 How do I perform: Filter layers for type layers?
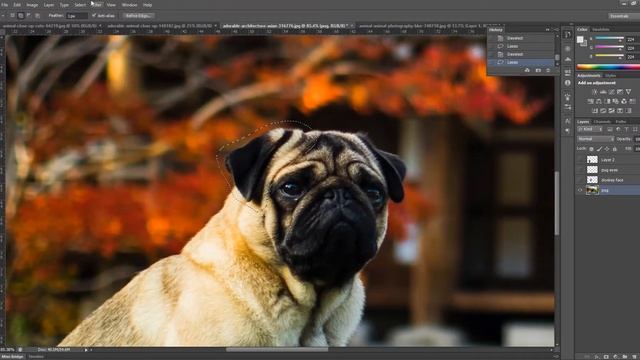point(627,129)
